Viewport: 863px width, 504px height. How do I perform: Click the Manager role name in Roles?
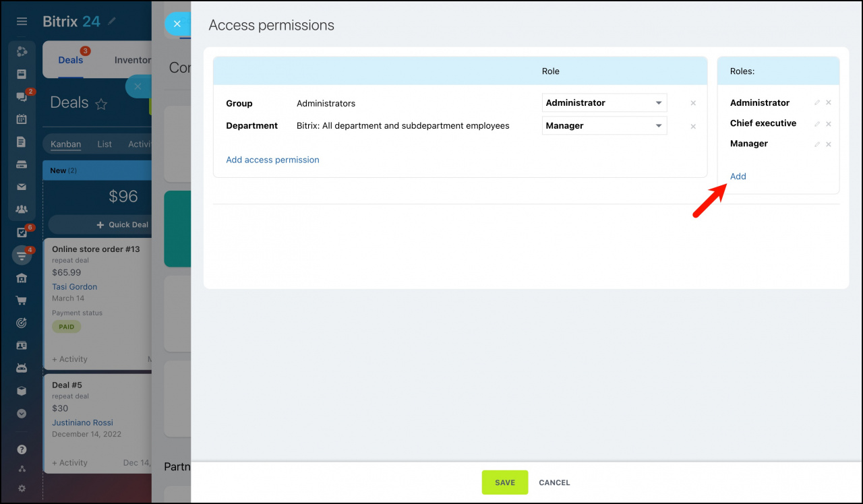[749, 144]
